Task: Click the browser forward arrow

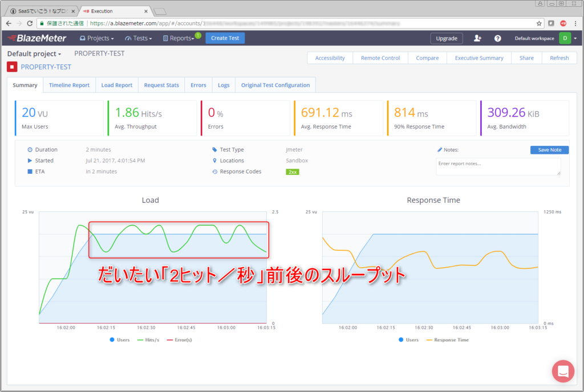Action: (19, 23)
